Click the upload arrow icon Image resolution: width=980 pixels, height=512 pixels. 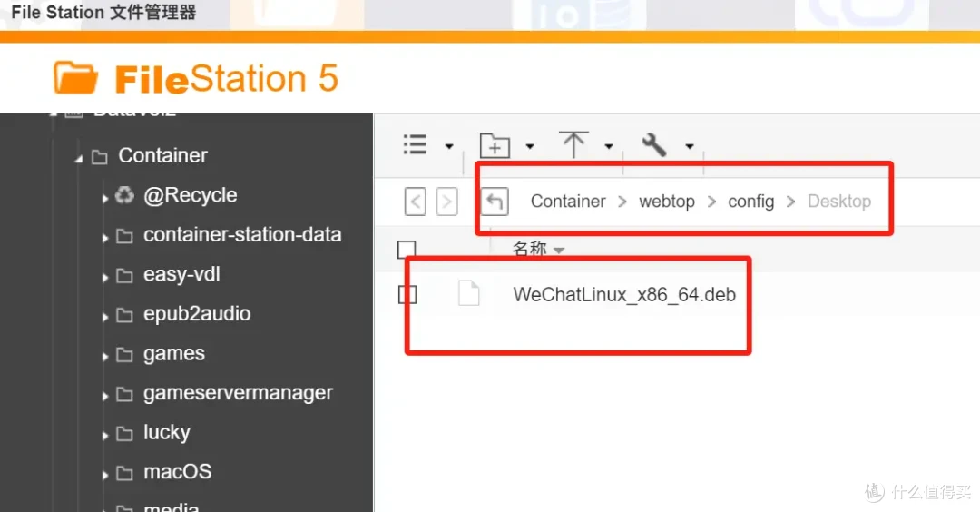(x=573, y=144)
